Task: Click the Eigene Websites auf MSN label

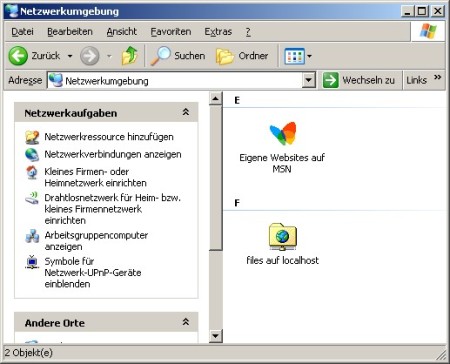Action: (x=282, y=163)
